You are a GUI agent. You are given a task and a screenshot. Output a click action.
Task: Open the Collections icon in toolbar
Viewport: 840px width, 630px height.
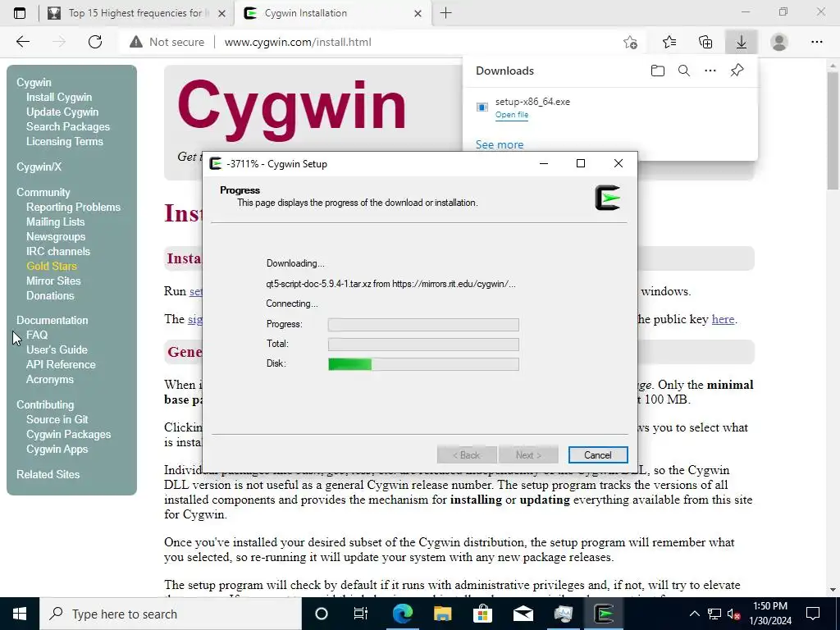705,42
